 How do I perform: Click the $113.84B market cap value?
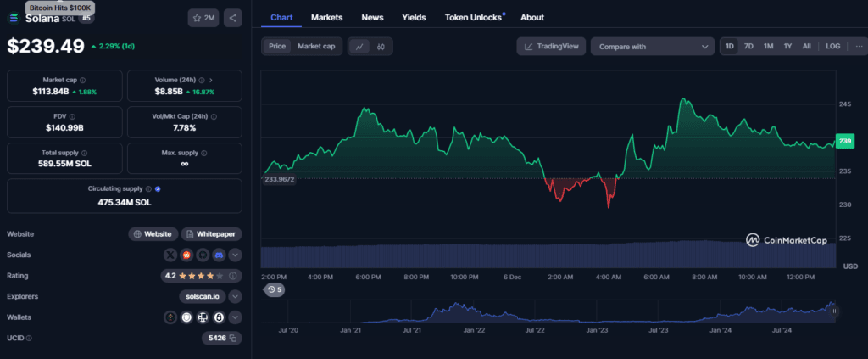(x=51, y=92)
